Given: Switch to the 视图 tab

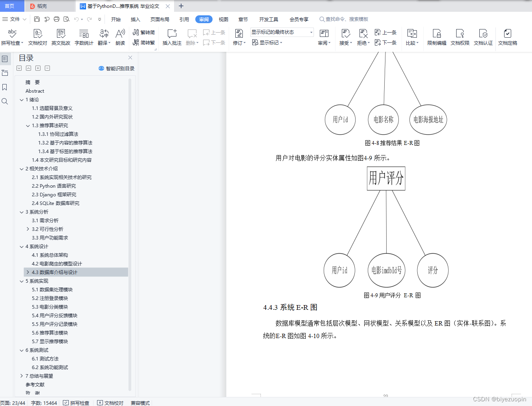Looking at the screenshot, I should point(223,19).
